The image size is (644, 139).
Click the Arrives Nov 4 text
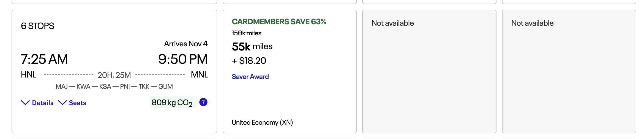[186, 44]
